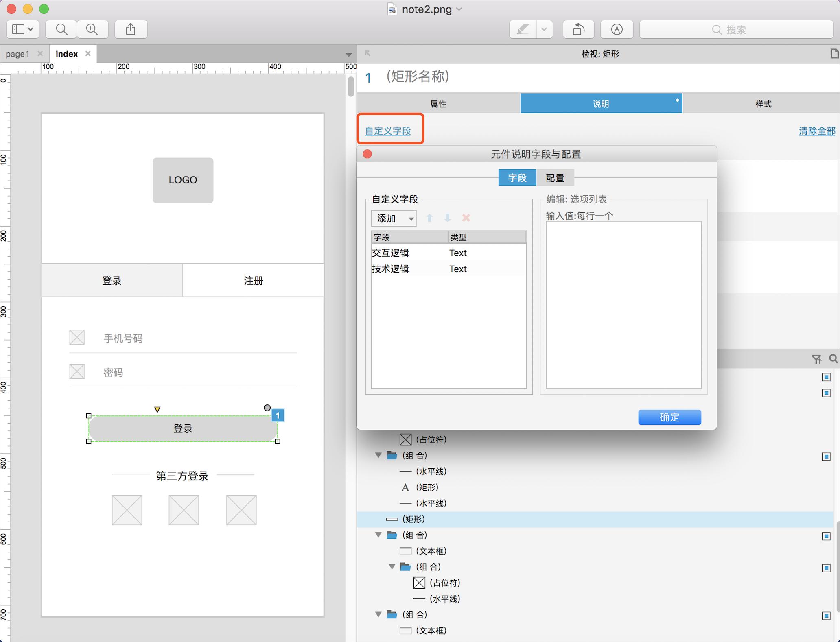This screenshot has width=840, height=642.
Task: Switch to the 配置 tab
Action: click(x=555, y=178)
